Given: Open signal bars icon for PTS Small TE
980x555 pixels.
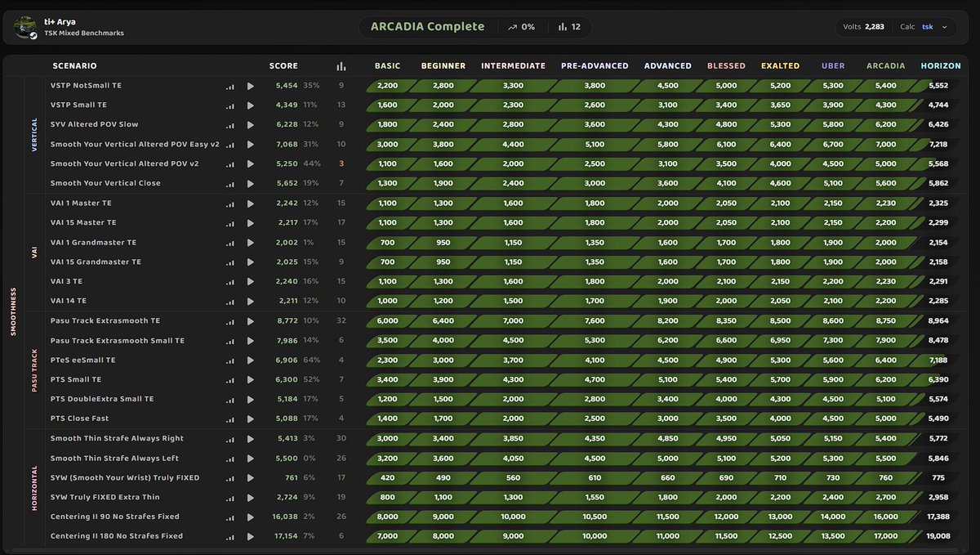Looking at the screenshot, I should (x=230, y=380).
